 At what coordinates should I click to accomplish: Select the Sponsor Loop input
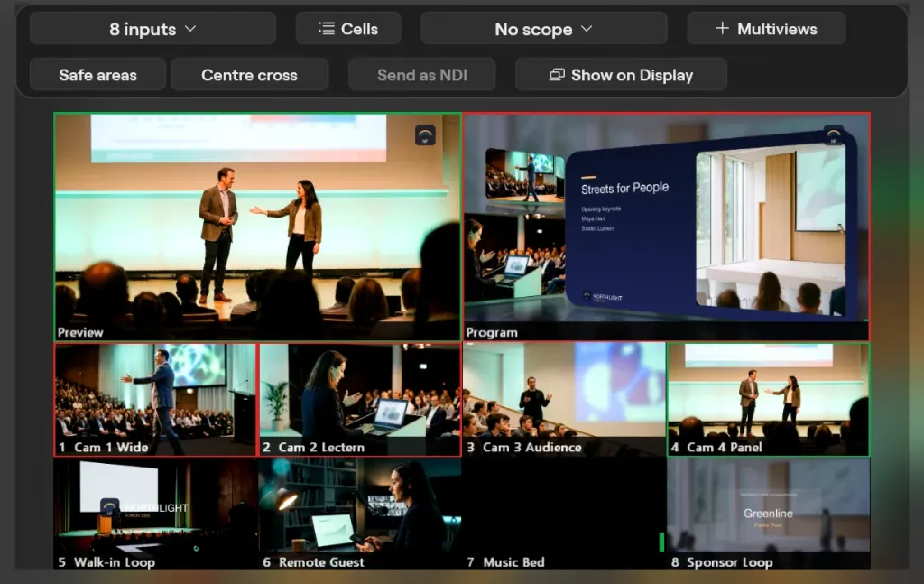click(x=769, y=514)
